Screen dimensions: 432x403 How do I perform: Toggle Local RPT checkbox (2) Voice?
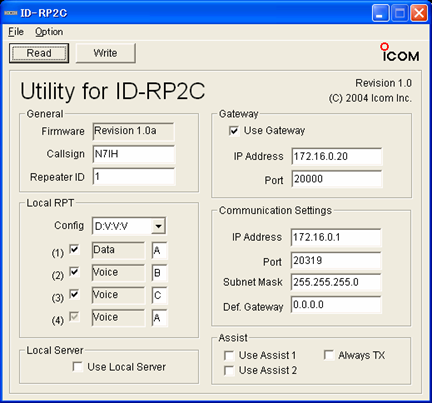click(x=74, y=272)
